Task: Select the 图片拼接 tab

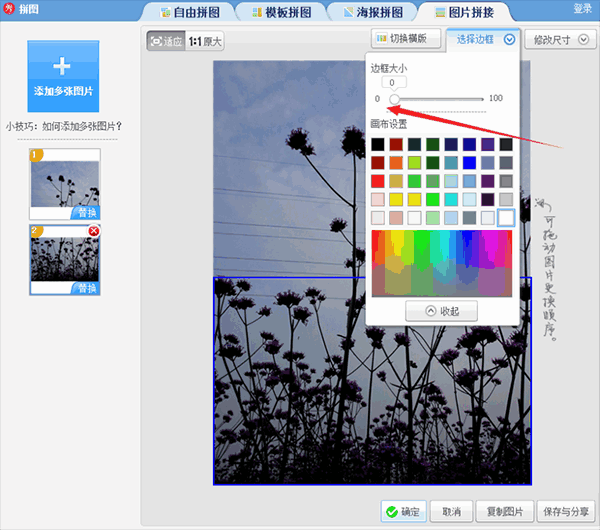Action: point(465,12)
